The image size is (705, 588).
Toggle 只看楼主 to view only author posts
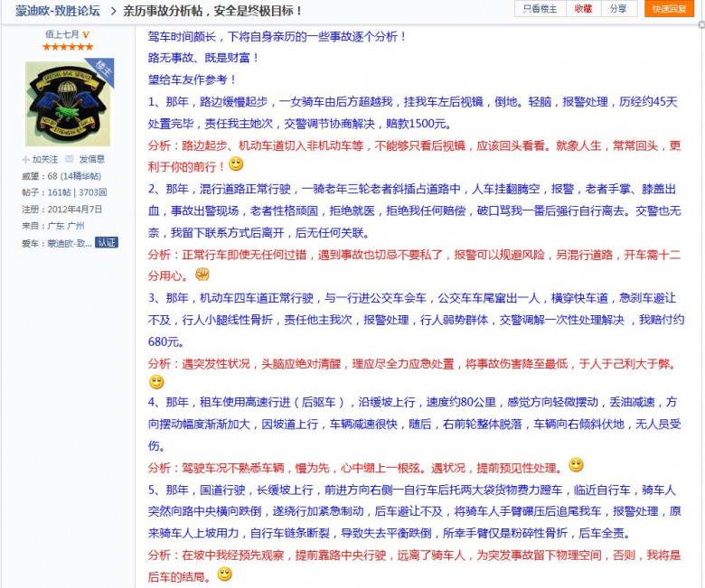(541, 9)
